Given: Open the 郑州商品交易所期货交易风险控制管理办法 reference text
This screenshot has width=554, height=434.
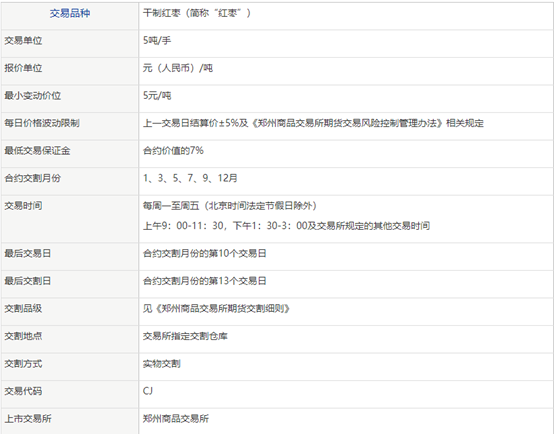Looking at the screenshot, I should (x=348, y=123).
